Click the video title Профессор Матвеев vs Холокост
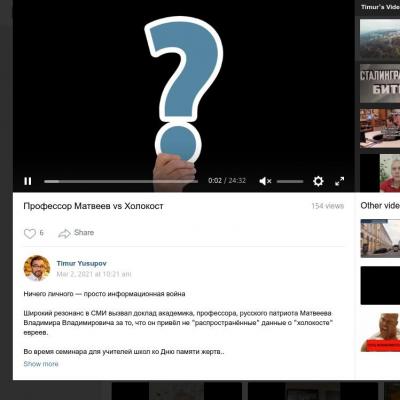 click(x=93, y=206)
